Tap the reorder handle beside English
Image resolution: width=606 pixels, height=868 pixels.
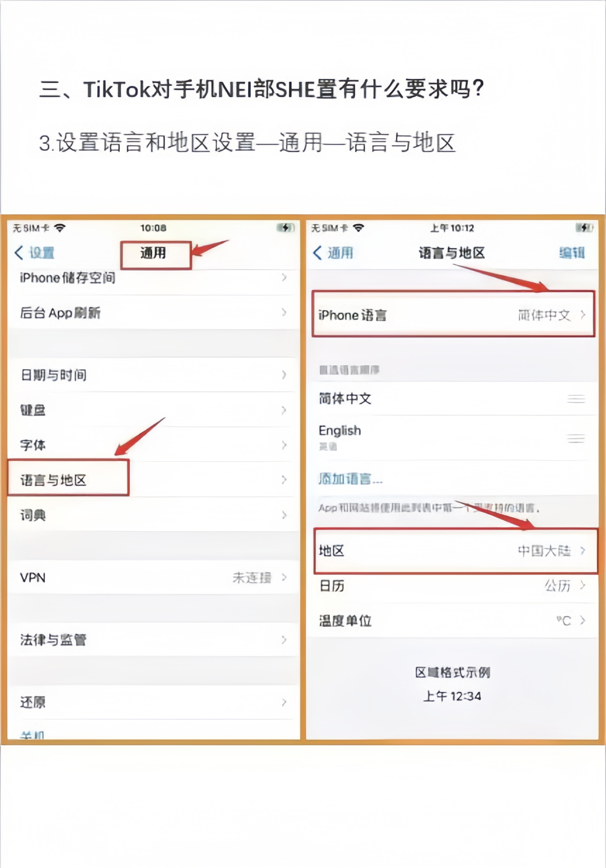[x=576, y=438]
